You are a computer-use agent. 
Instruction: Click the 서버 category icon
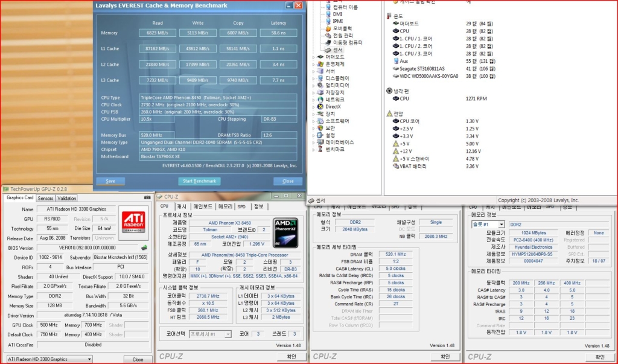(320, 71)
